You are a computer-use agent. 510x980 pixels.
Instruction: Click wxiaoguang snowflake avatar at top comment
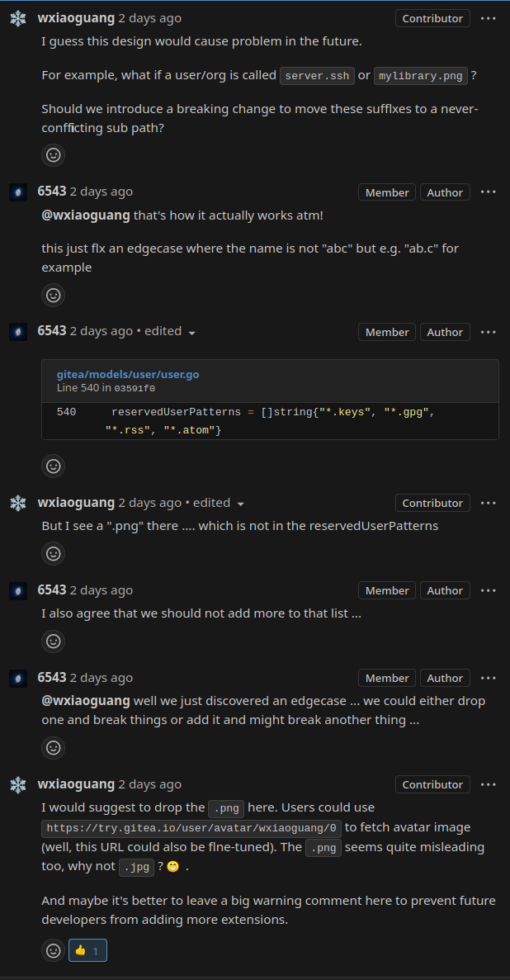coord(18,18)
